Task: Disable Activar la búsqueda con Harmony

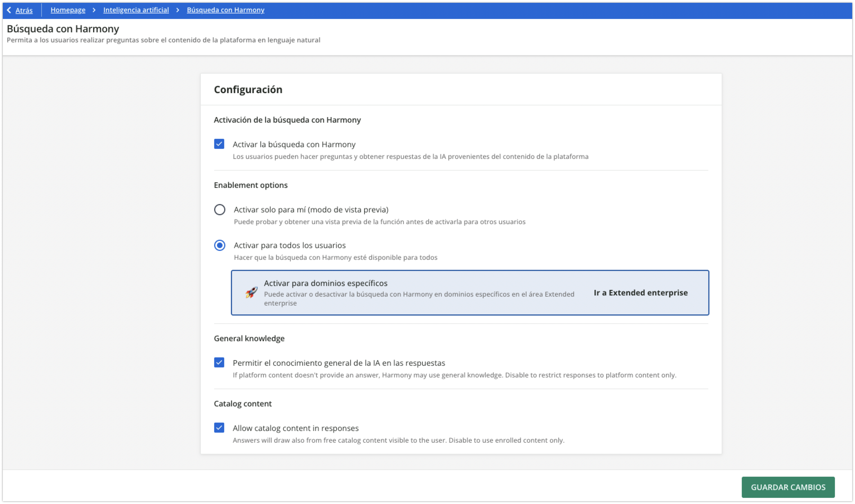Action: [219, 144]
